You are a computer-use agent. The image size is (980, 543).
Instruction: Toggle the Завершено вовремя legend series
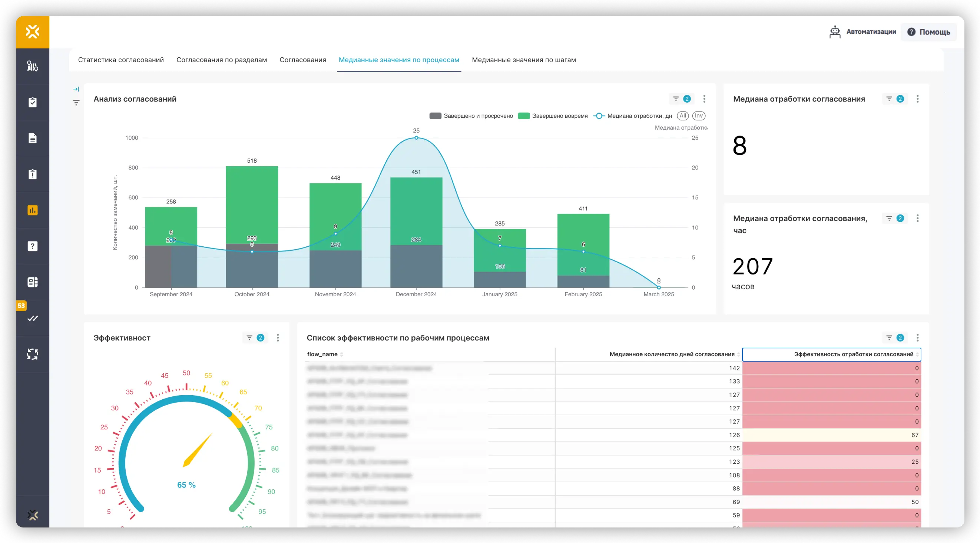pyautogui.click(x=559, y=116)
